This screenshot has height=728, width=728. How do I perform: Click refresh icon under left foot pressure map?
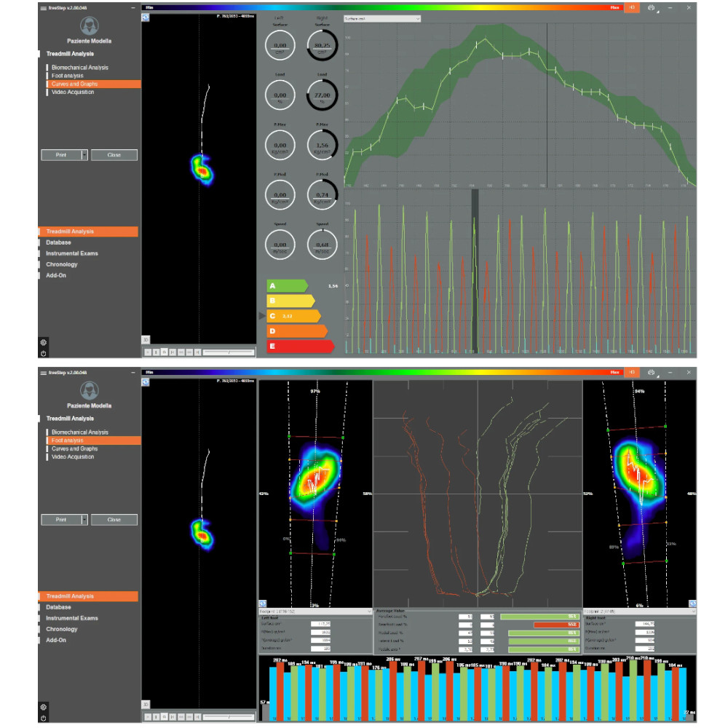(263, 604)
